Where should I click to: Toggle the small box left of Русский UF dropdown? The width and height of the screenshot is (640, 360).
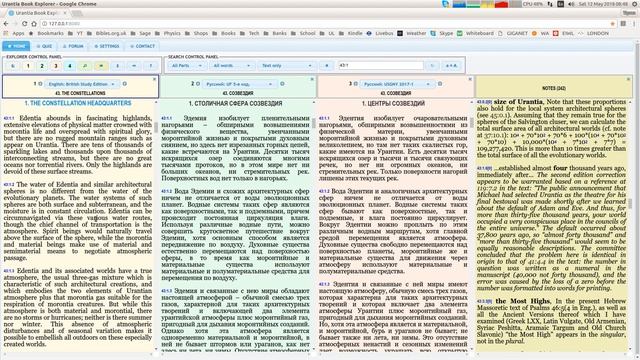198,84
